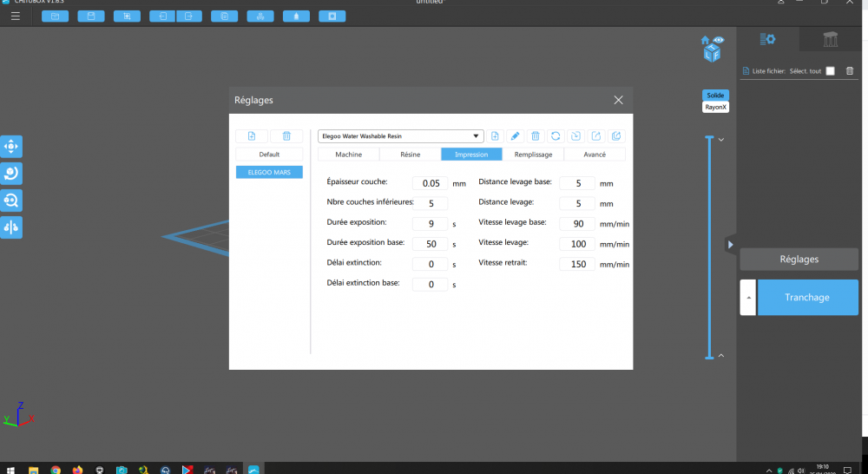Edit the Vitesse levage base field
This screenshot has height=474, width=868.
tap(577, 224)
